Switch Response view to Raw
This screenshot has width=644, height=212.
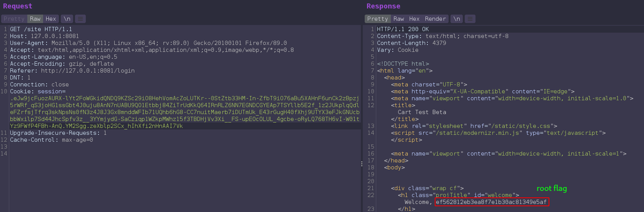pos(399,19)
